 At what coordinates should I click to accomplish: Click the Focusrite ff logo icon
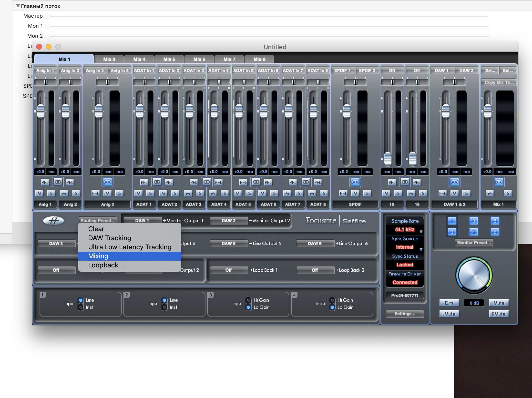click(53, 220)
